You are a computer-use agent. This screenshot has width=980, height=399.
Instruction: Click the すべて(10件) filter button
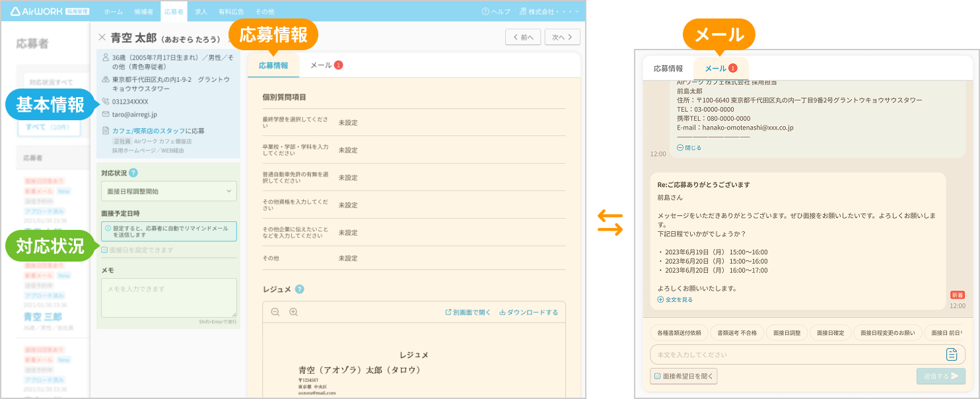coord(49,126)
